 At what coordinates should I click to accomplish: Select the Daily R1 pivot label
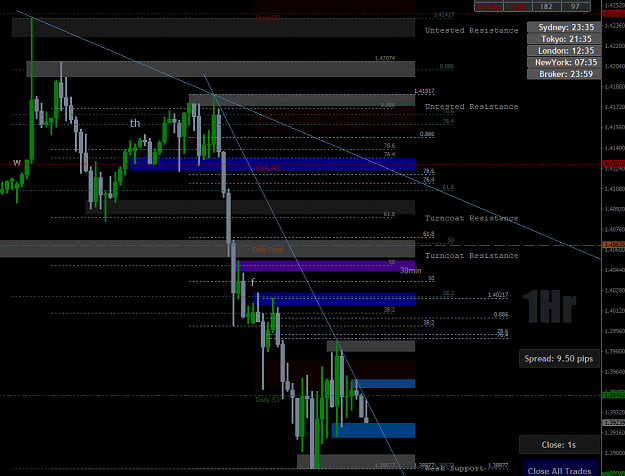(x=268, y=168)
